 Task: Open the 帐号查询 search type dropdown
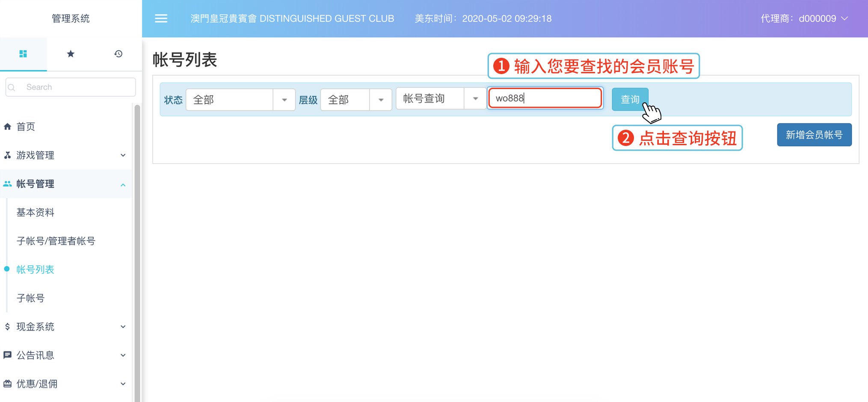point(441,98)
